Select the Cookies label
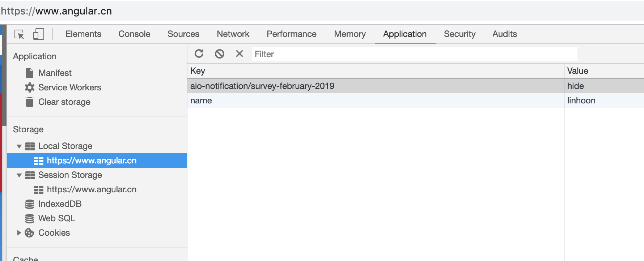This screenshot has height=261, width=644. tap(54, 233)
